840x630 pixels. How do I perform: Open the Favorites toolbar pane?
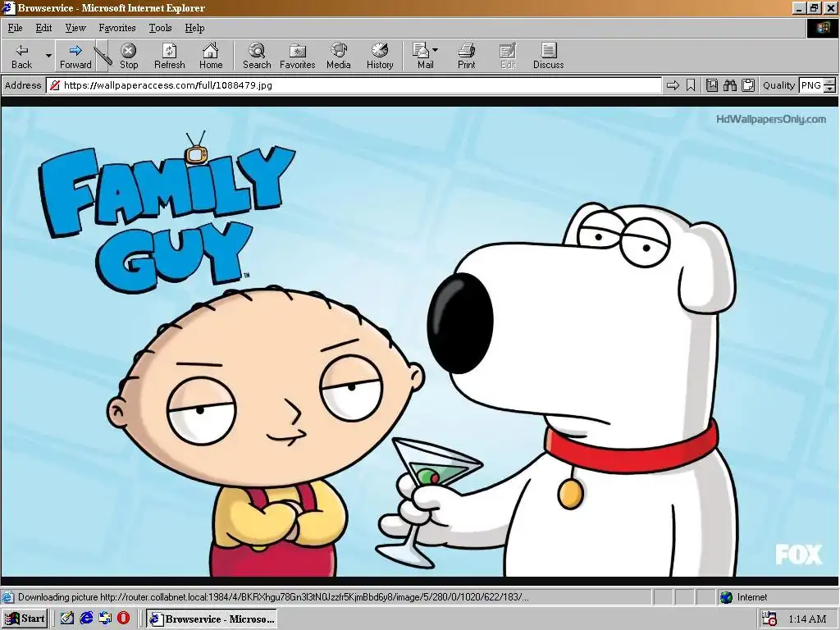coord(297,57)
